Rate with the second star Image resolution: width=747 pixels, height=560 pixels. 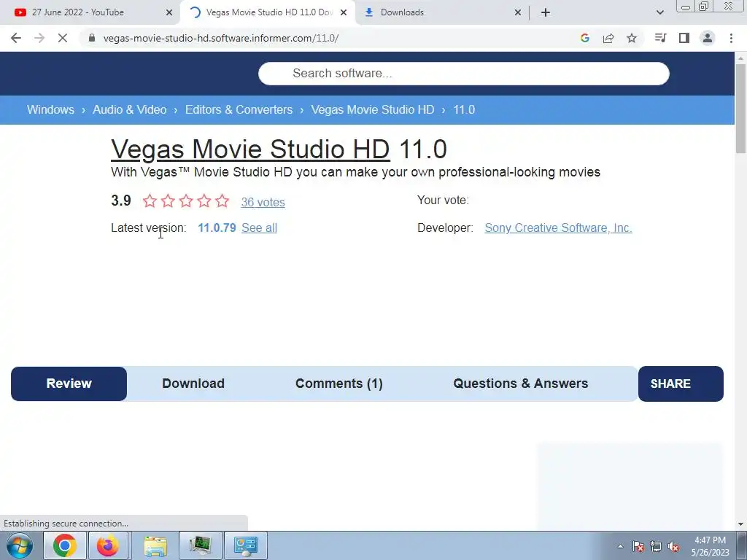pos(168,201)
